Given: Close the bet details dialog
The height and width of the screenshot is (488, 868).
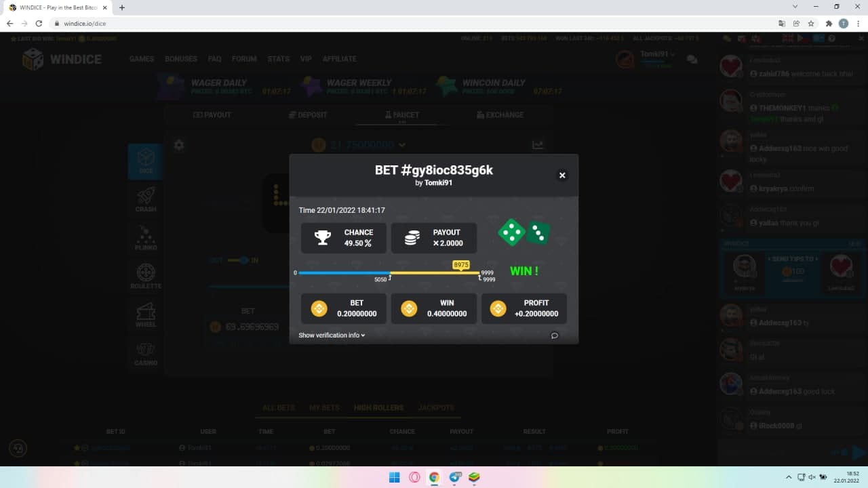Looking at the screenshot, I should point(561,176).
